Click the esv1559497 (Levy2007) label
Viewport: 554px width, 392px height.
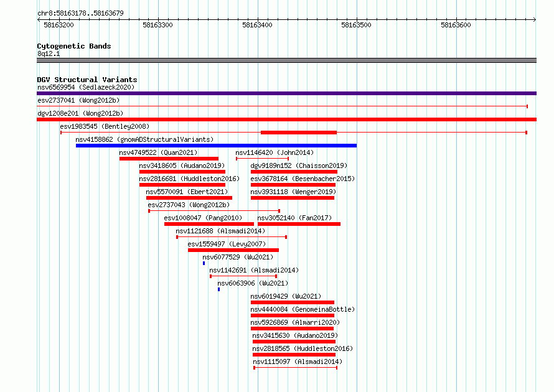[x=227, y=244]
